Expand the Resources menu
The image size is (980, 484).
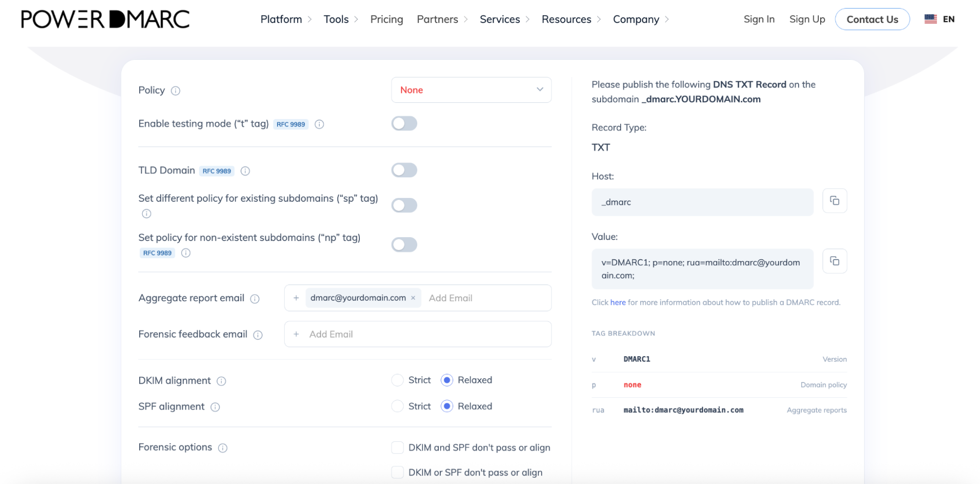pos(572,19)
